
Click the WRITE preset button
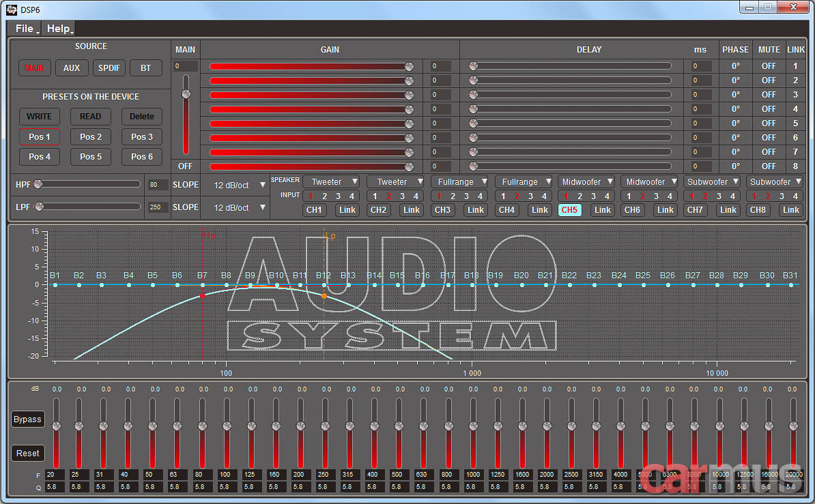coord(39,116)
